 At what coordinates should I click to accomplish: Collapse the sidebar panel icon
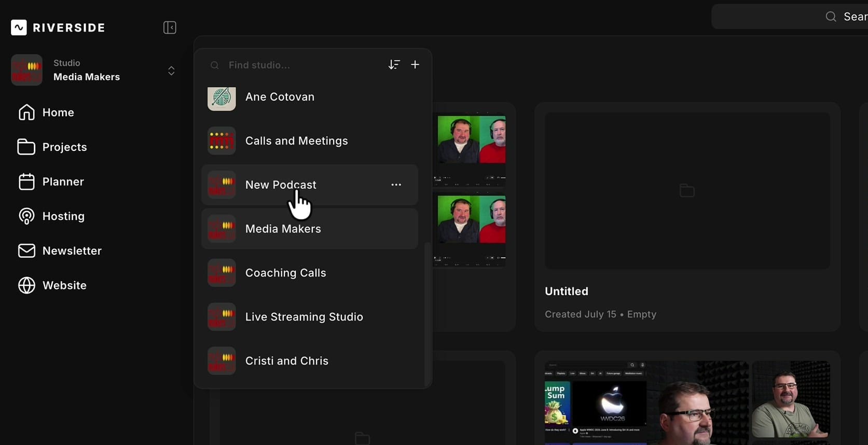pos(170,27)
